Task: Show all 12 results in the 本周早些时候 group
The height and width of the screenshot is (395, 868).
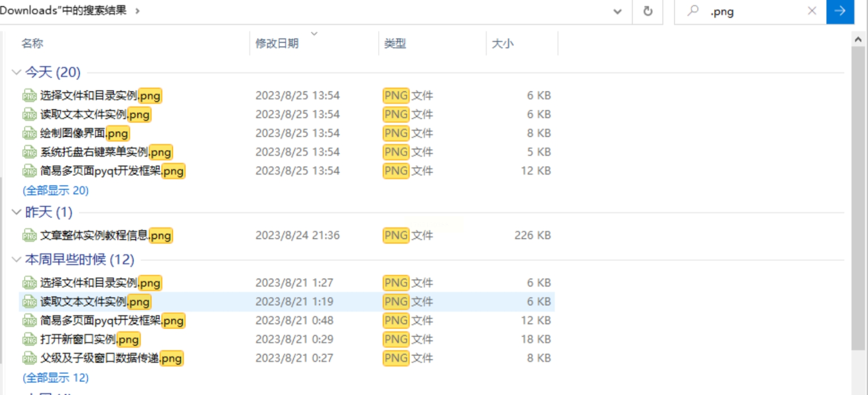Action: click(56, 378)
